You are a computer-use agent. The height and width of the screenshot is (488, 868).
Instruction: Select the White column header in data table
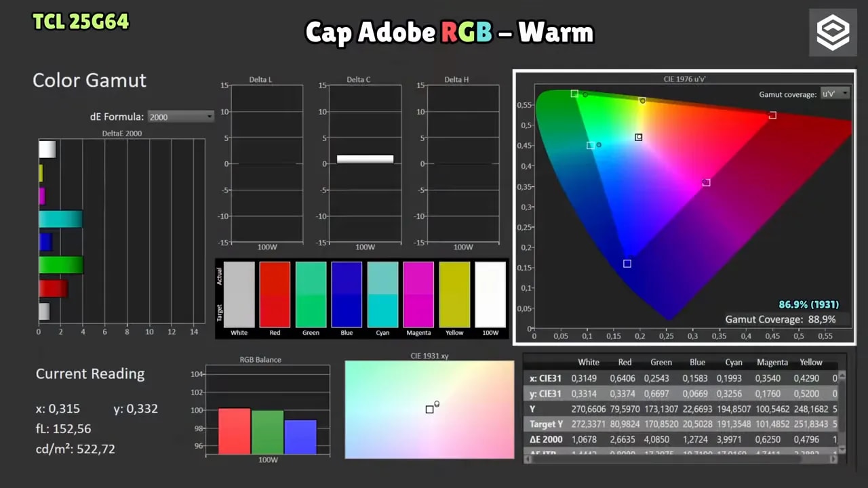pyautogui.click(x=588, y=363)
